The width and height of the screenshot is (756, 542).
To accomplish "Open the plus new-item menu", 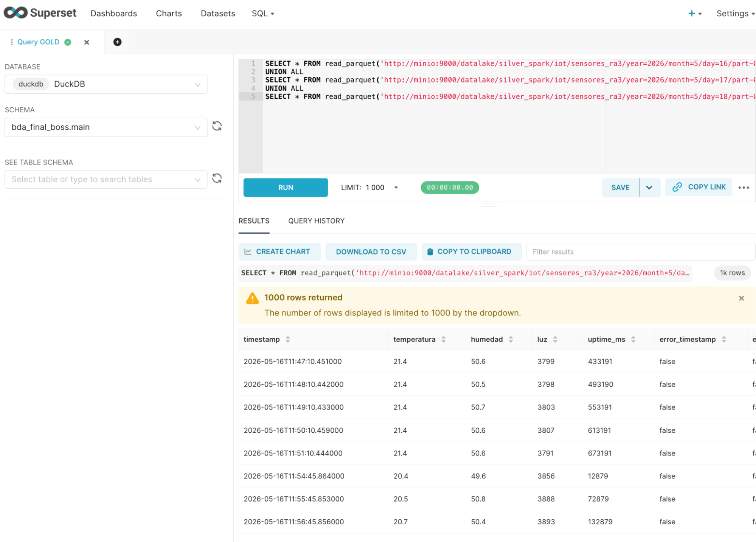I will coord(695,14).
